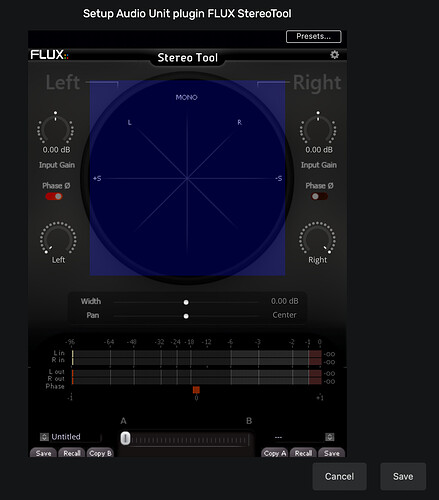
Task: Click the R out level meter
Action: click(197, 380)
